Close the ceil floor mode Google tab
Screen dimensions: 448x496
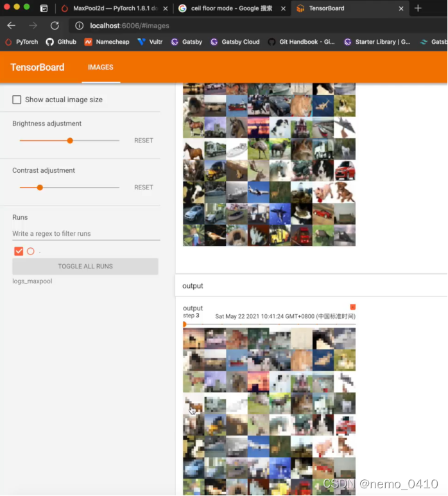pos(284,8)
